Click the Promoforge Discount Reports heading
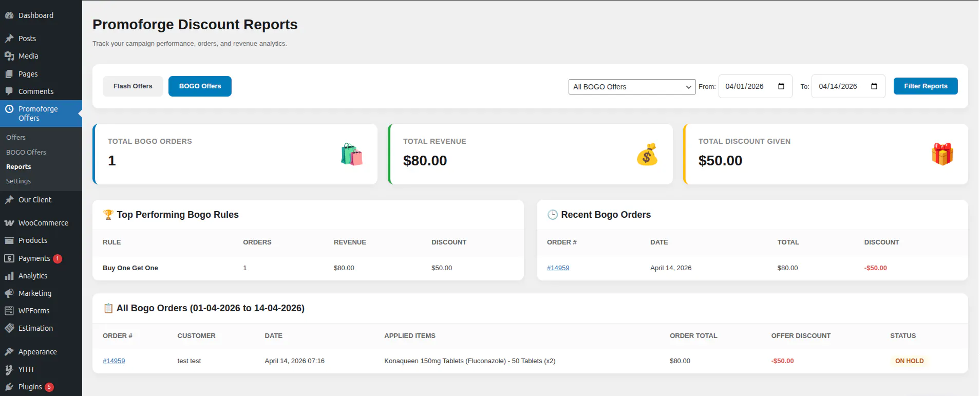980x396 pixels. pos(195,25)
